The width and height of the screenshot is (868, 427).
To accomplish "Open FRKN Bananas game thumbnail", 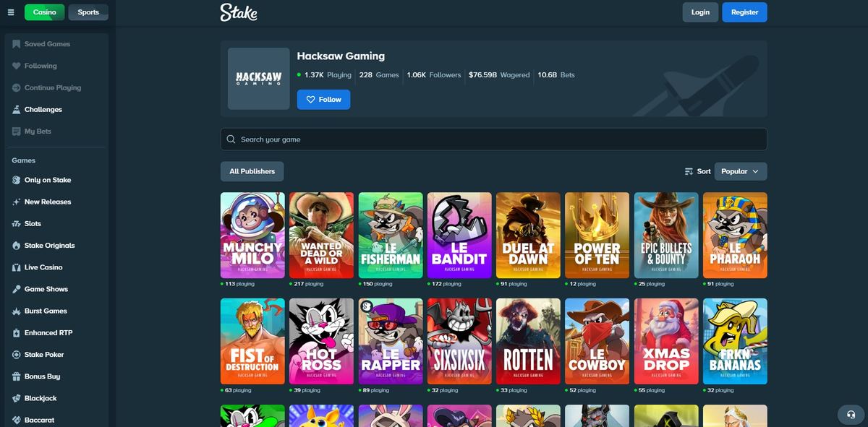I will [x=735, y=341].
